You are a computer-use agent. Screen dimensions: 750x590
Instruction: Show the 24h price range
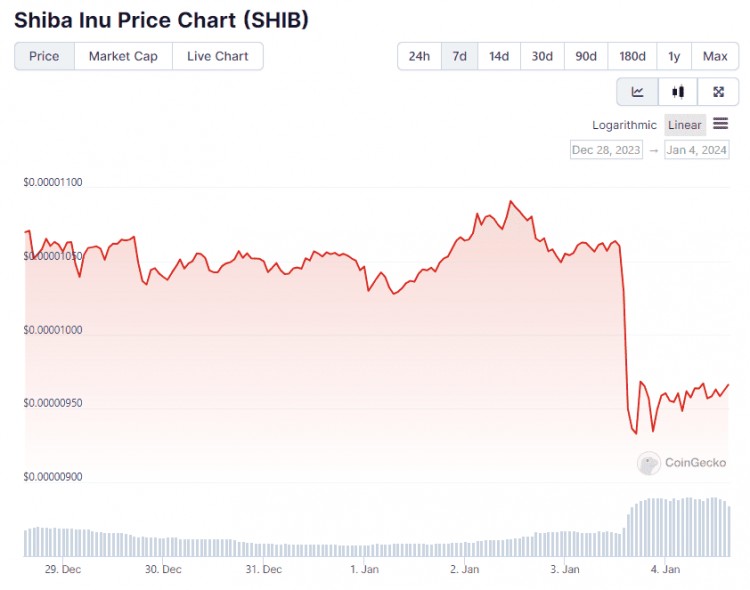(419, 56)
